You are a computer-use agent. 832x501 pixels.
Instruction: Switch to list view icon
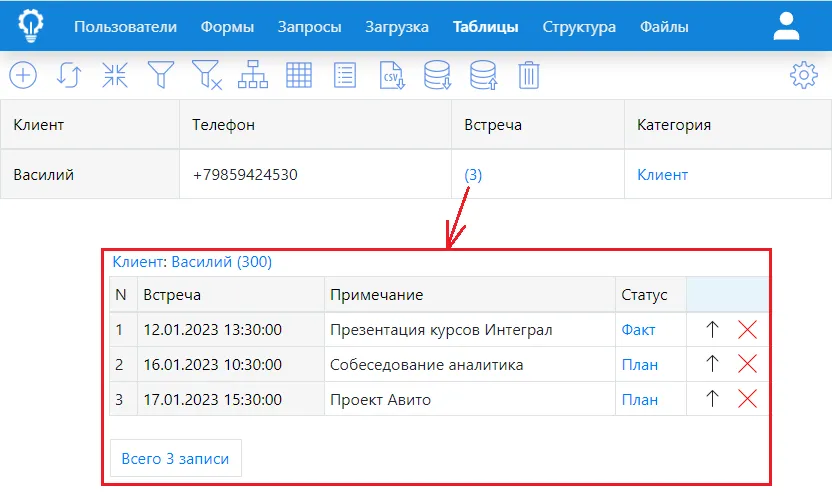click(x=345, y=75)
